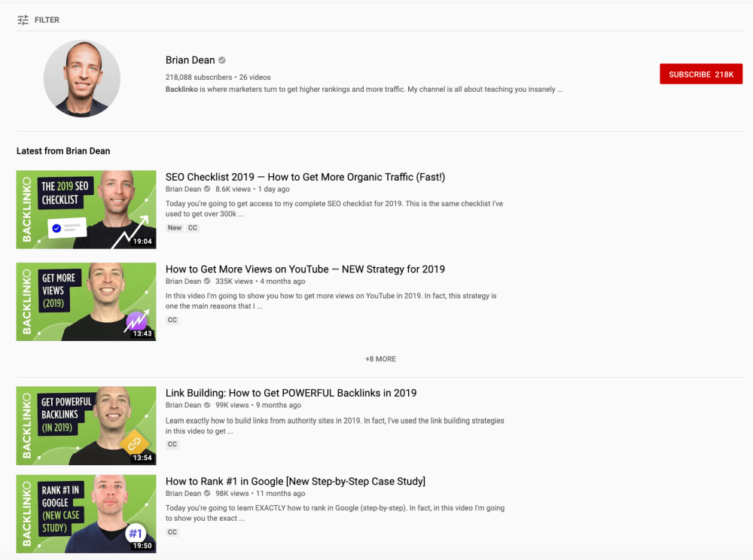
Task: Click the verified badge beside Brian Dean channel name
Action: 222,60
